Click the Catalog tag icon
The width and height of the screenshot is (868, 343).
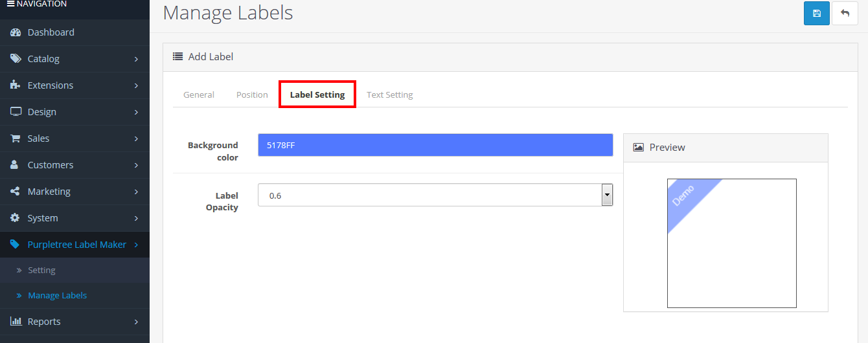pos(16,59)
